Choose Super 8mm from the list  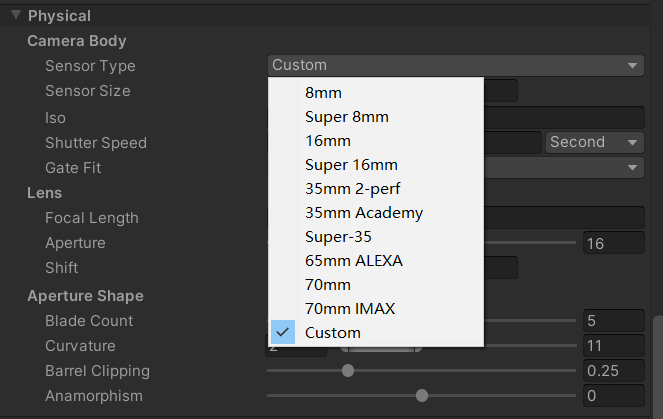(x=346, y=116)
